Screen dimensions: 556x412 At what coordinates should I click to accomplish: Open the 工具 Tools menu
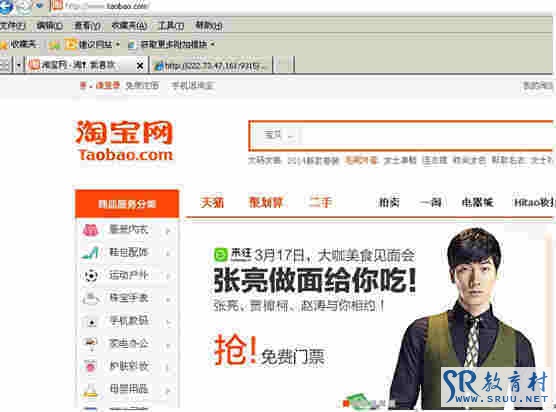tap(171, 26)
